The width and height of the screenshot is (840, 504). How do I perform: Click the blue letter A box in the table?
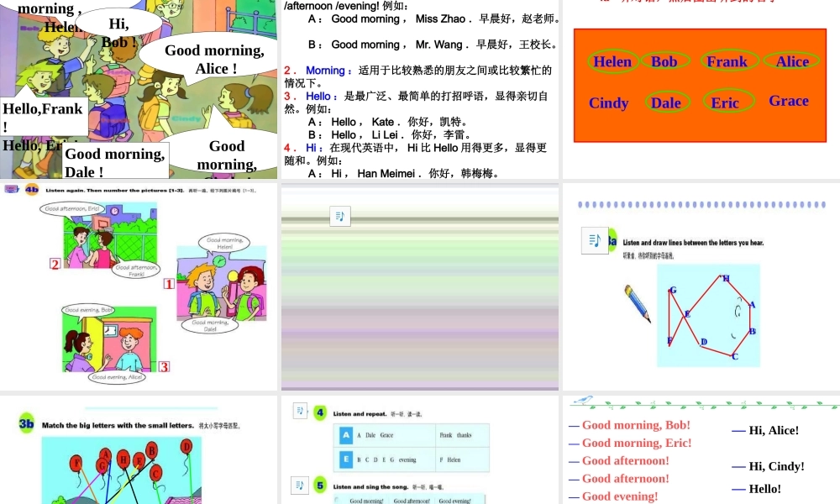[x=345, y=435]
